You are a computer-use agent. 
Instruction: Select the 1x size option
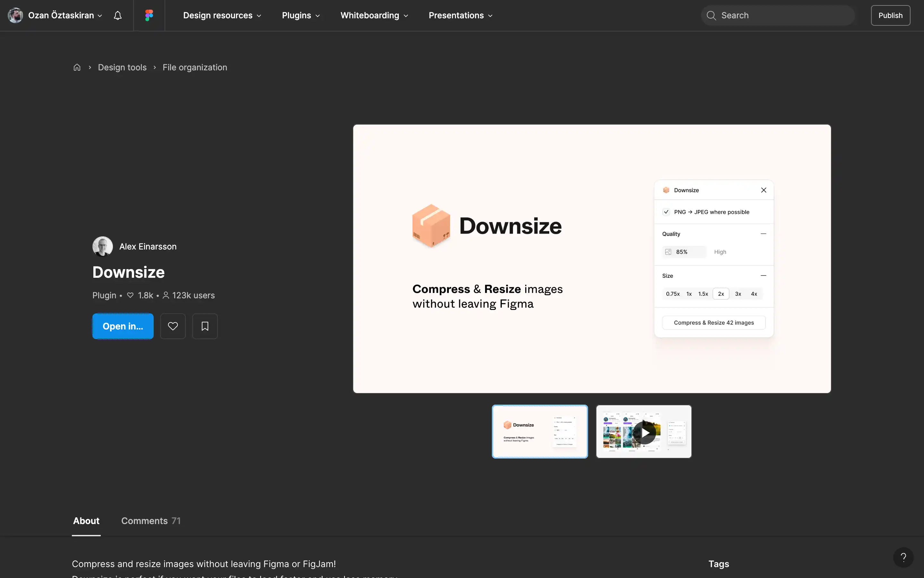tap(689, 293)
